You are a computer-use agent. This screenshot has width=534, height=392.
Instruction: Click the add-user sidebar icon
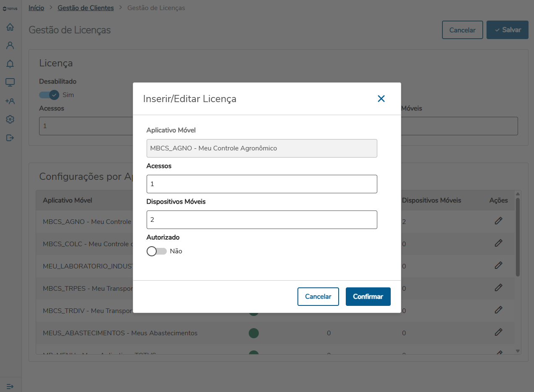point(10,101)
